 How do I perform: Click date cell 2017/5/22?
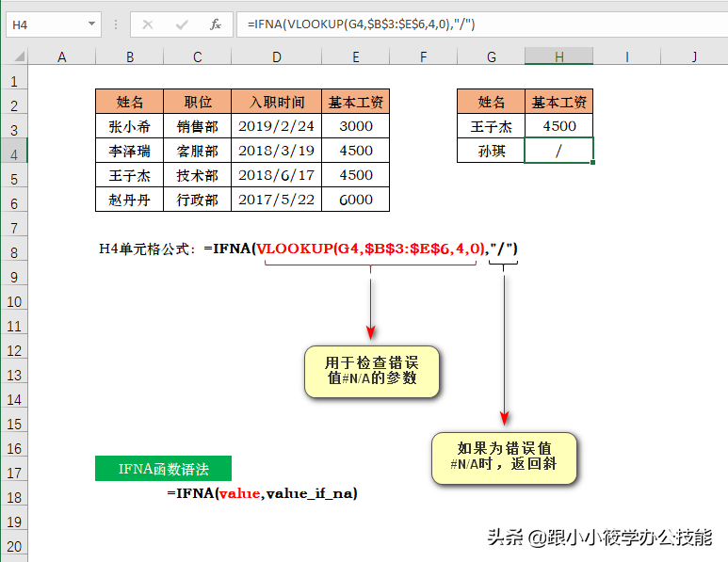276,200
